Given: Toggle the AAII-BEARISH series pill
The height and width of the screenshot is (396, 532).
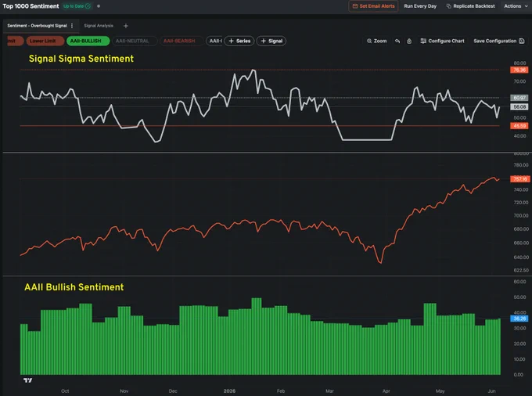Looking at the screenshot, I should [182, 41].
